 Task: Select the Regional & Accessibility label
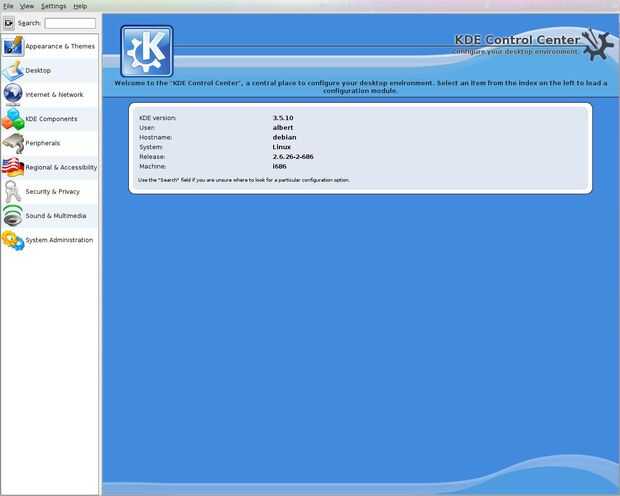(61, 167)
